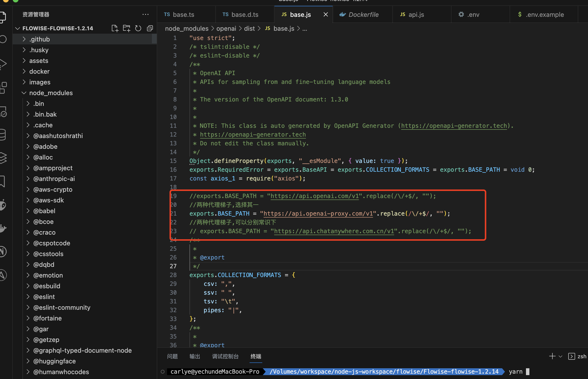Click the New Folder icon in Explorer header
588x379 pixels.
coord(126,28)
